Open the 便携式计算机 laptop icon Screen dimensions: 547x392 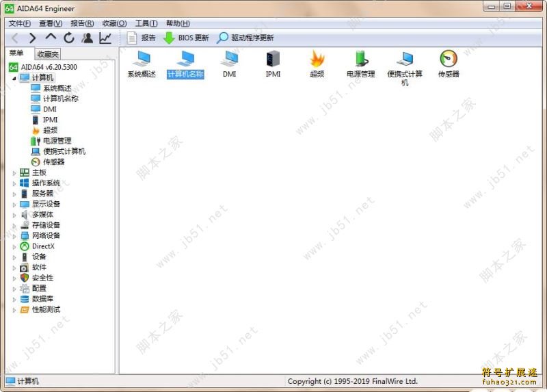pos(405,60)
